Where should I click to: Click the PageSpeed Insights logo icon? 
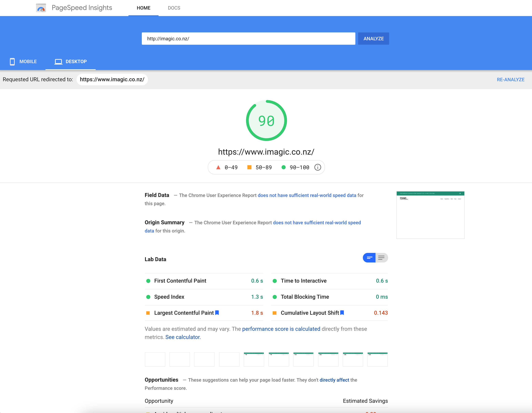click(41, 8)
